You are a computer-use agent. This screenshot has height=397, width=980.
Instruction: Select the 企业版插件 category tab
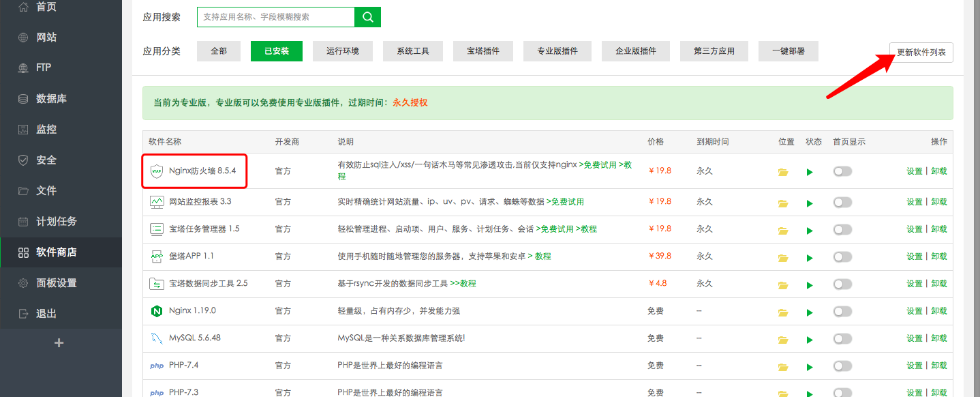tap(636, 51)
